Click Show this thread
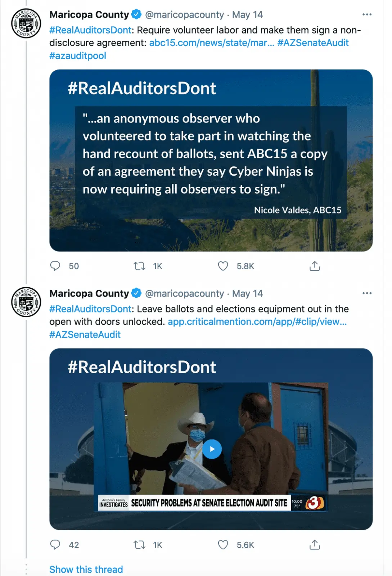The width and height of the screenshot is (392, 576). tap(86, 569)
